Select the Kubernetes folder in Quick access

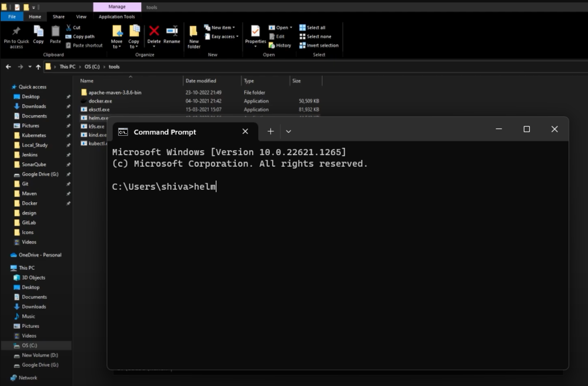pyautogui.click(x=34, y=135)
